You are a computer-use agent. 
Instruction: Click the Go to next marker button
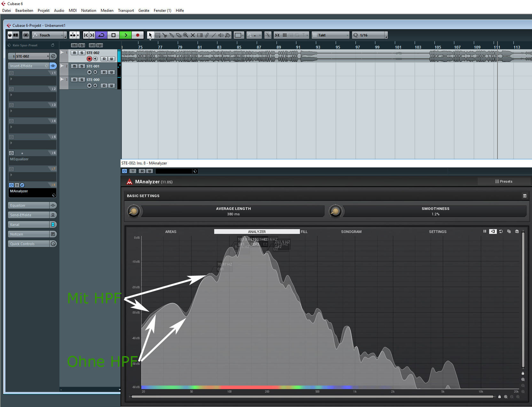tap(92, 35)
